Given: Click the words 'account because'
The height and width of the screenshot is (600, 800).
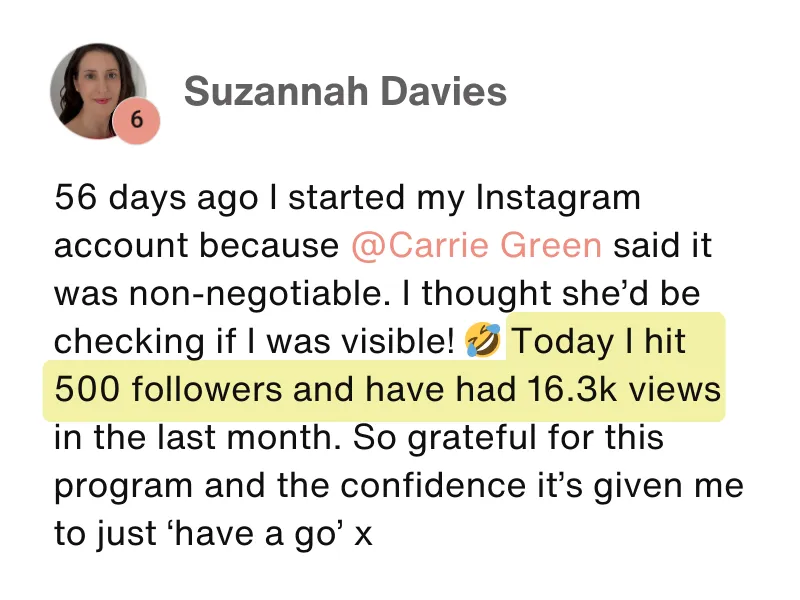Looking at the screenshot, I should 196,245.
